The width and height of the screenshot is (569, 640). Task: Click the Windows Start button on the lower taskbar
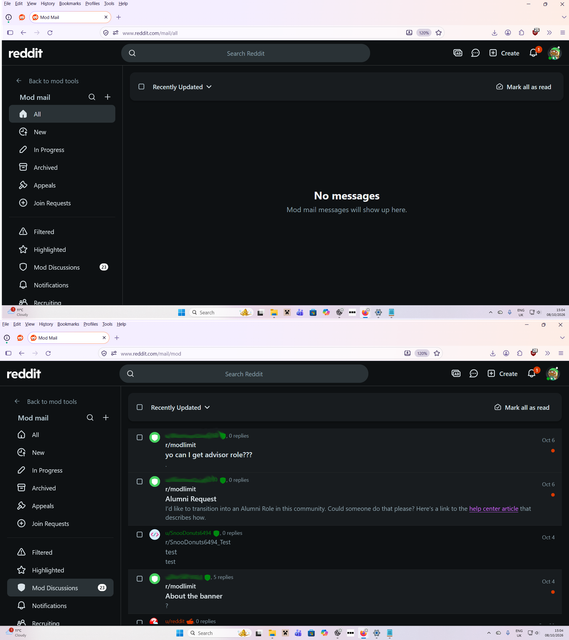pos(180,633)
